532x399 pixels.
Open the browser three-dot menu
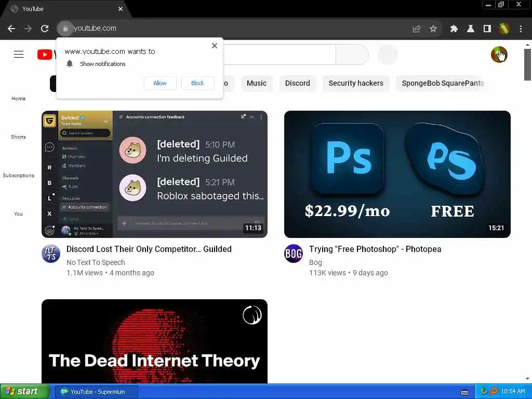(x=521, y=29)
